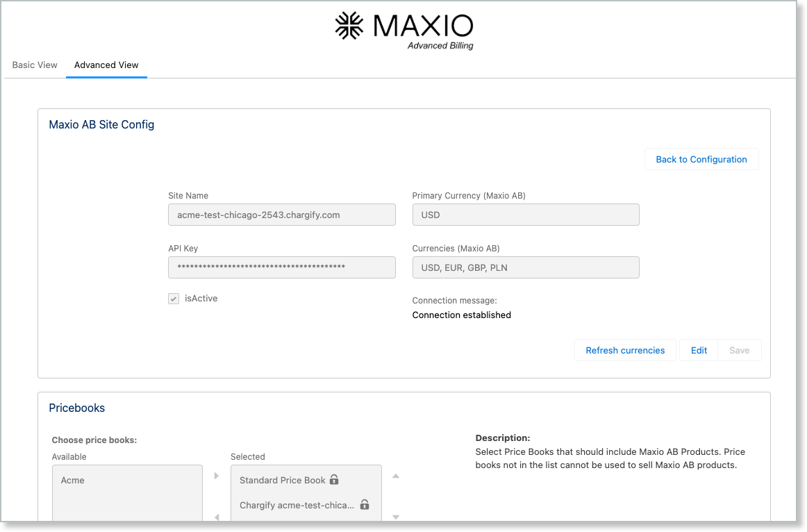
Task: Select Acme in the Available pricebooks list
Action: click(x=73, y=480)
